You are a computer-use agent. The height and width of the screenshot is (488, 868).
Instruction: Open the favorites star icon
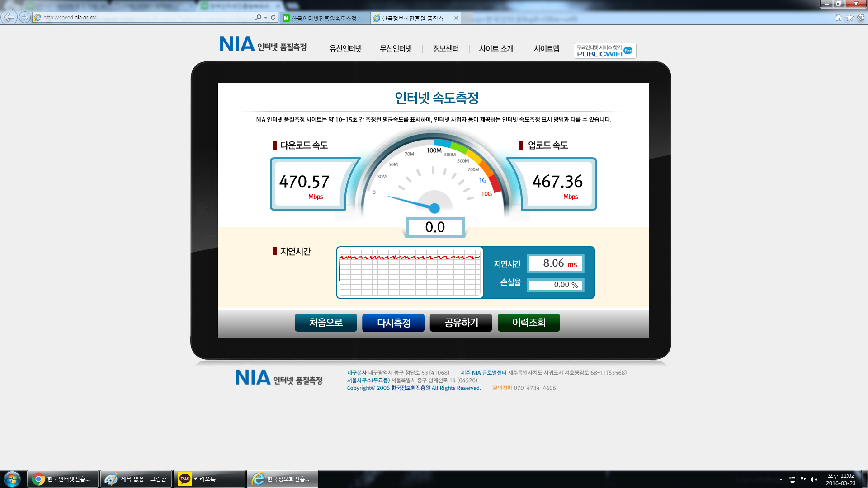[x=849, y=17]
